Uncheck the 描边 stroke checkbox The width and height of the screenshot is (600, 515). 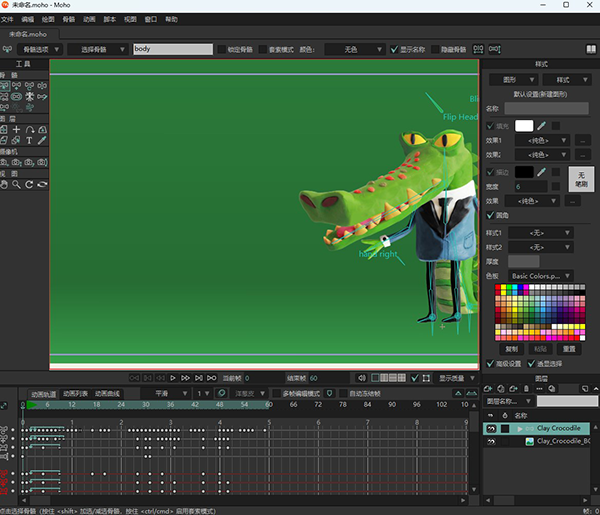(490, 172)
